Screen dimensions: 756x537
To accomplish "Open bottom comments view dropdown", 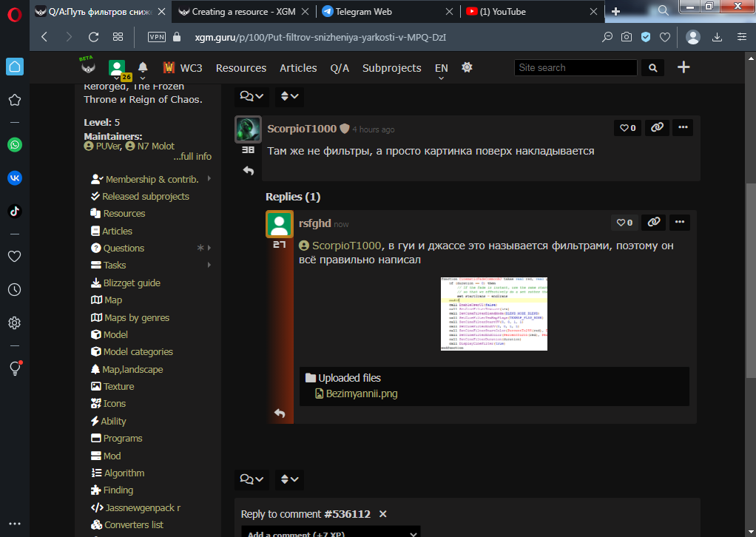I will pos(252,479).
